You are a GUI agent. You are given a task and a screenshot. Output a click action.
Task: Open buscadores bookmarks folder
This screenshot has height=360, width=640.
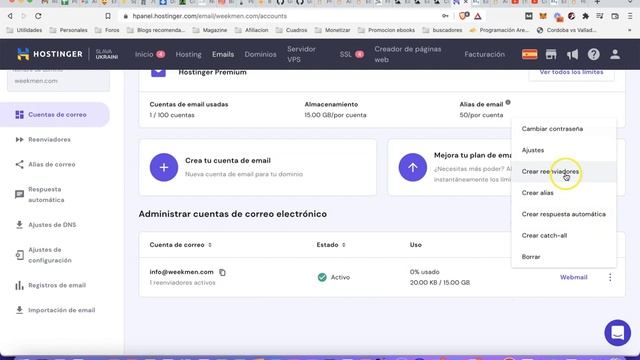(x=442, y=30)
